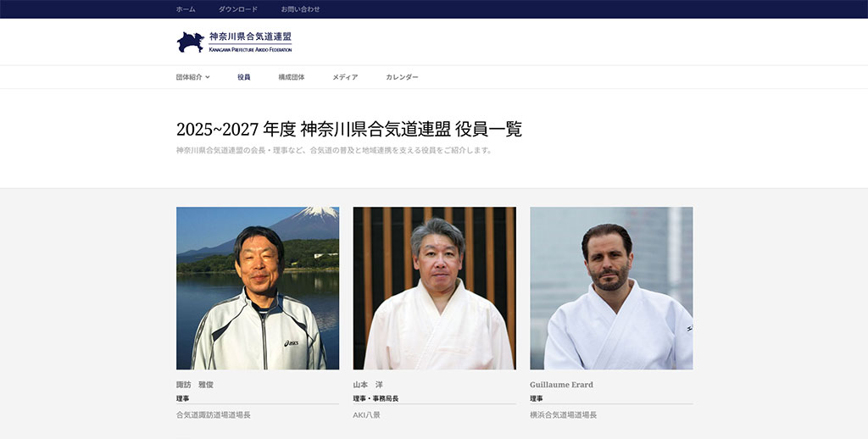Click the Guillaume Erard name link
868x439 pixels.
pos(561,385)
